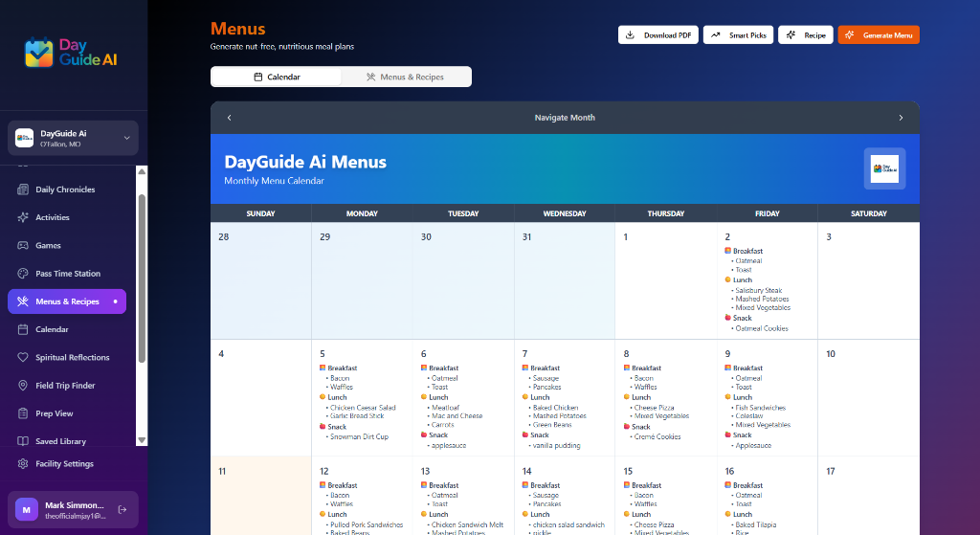Click the Facility Settings gear icon
Image resolution: width=980 pixels, height=535 pixels.
(23, 464)
